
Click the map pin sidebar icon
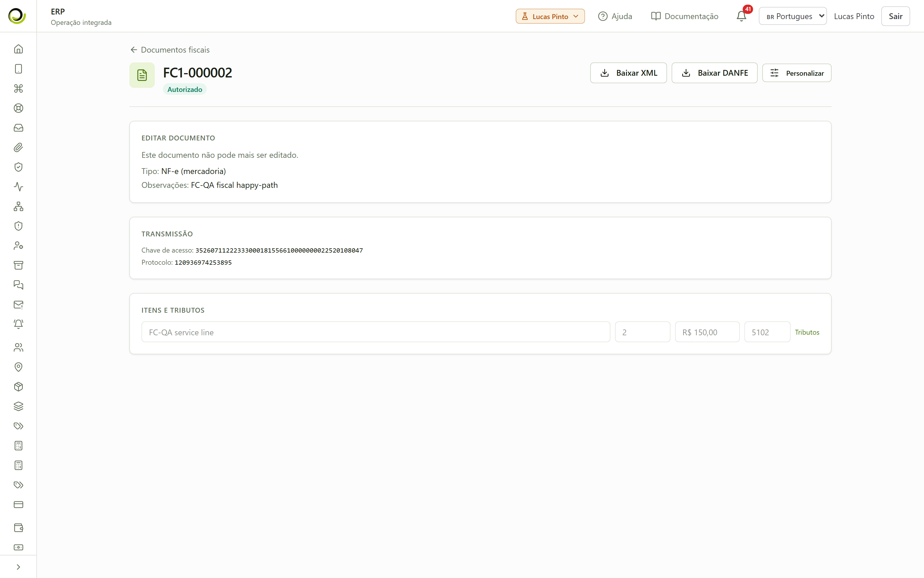pos(18,367)
